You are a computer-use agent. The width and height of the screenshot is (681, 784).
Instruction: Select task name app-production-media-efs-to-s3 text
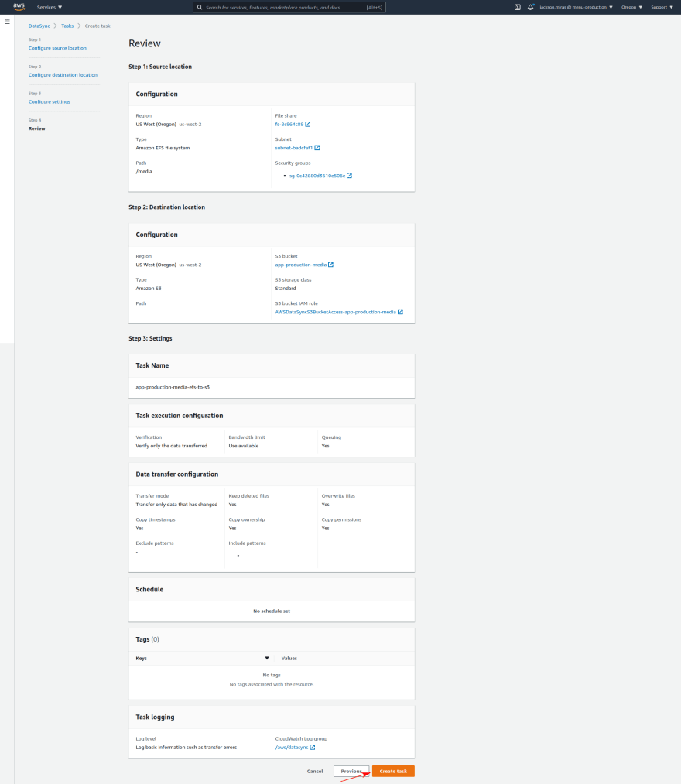coord(173,387)
